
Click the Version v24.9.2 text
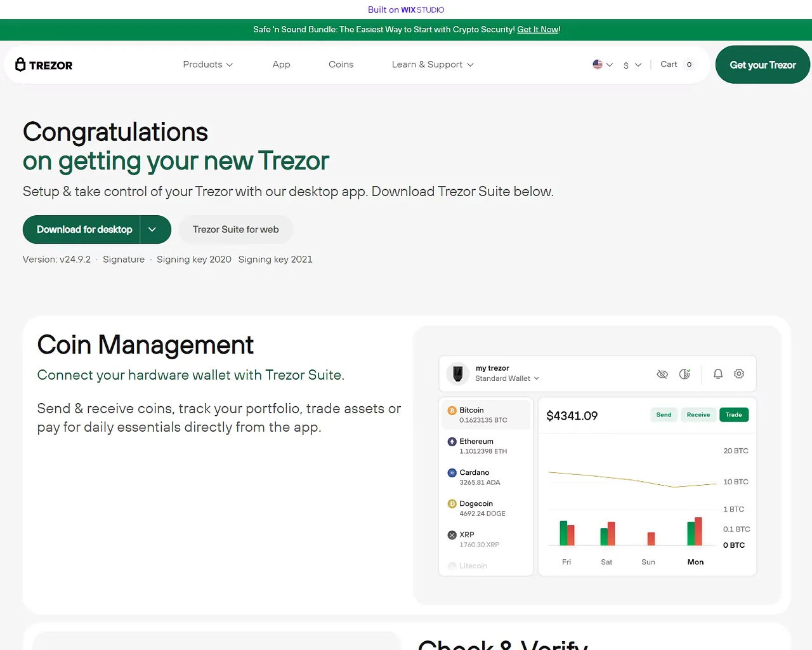[x=56, y=259]
